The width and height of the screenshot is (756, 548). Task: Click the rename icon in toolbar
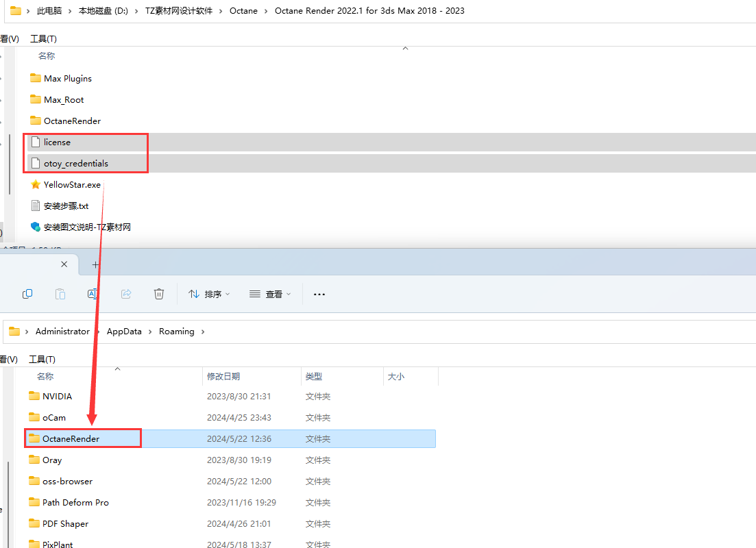93,293
